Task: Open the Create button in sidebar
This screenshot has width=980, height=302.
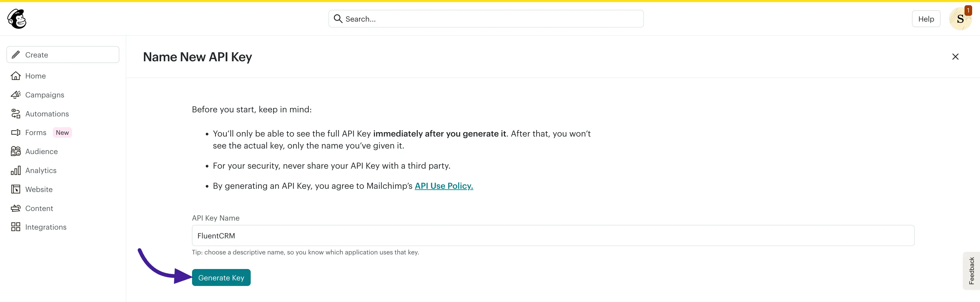Action: (x=63, y=55)
